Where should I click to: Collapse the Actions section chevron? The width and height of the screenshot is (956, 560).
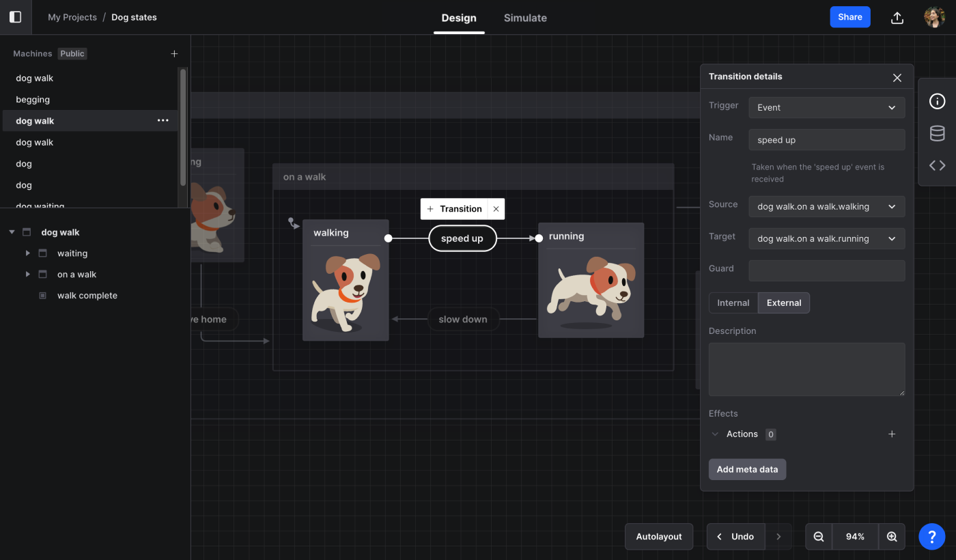pyautogui.click(x=715, y=434)
